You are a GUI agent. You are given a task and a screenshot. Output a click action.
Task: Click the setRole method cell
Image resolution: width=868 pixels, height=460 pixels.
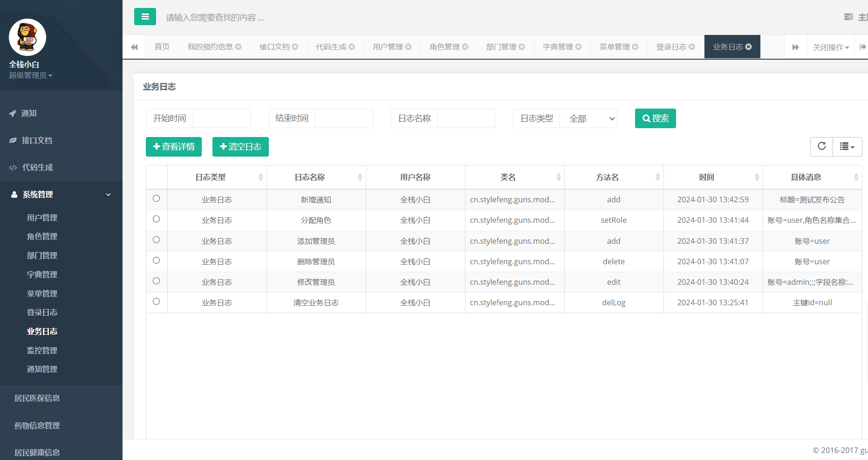(614, 220)
